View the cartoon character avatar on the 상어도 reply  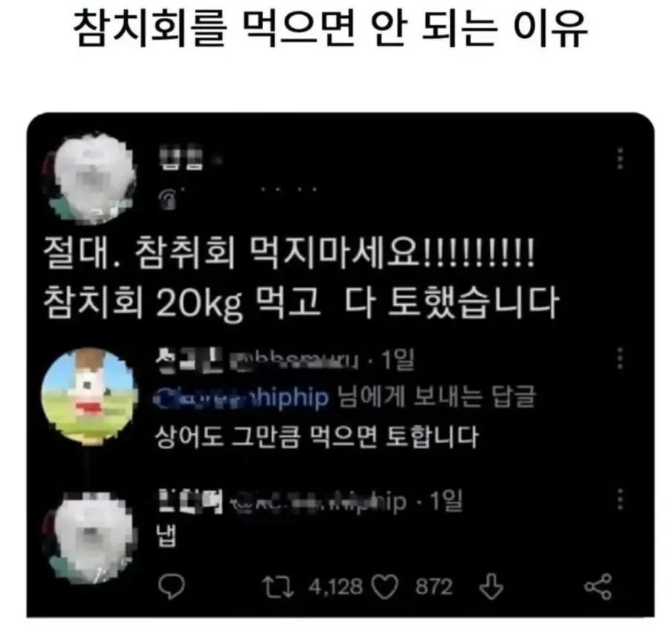coord(88,395)
